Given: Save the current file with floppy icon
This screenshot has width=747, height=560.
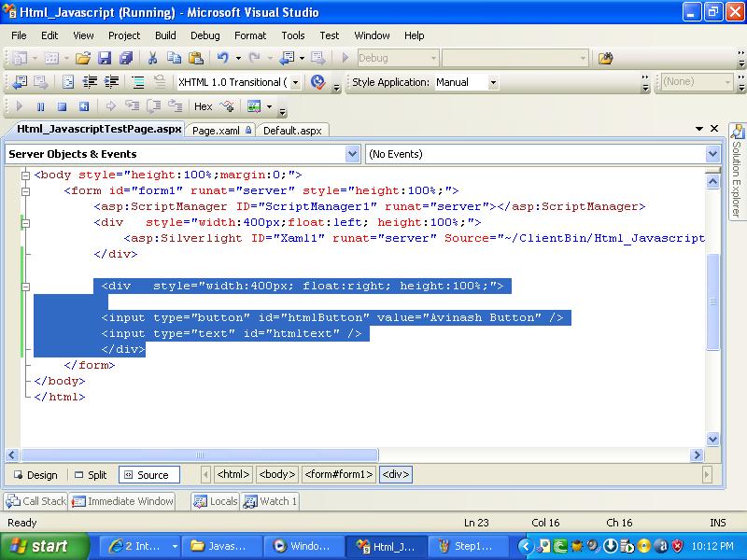Looking at the screenshot, I should [x=105, y=58].
